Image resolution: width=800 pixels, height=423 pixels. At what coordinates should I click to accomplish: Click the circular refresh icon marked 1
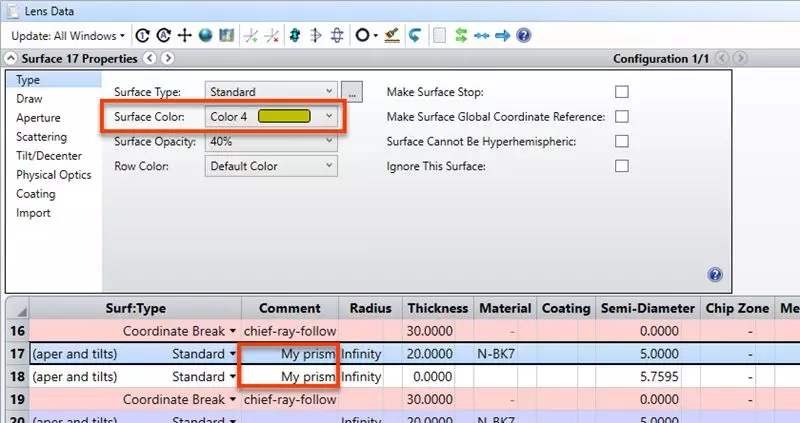(x=142, y=35)
